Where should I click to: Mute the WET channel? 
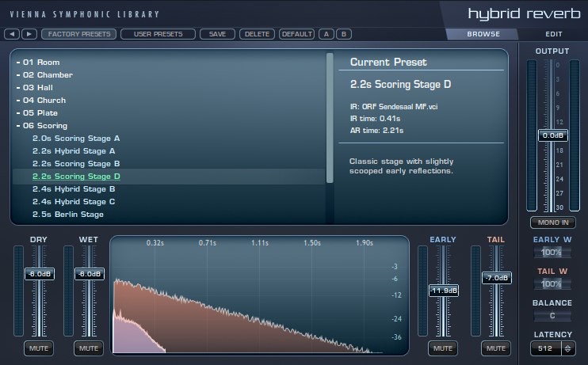(x=89, y=348)
